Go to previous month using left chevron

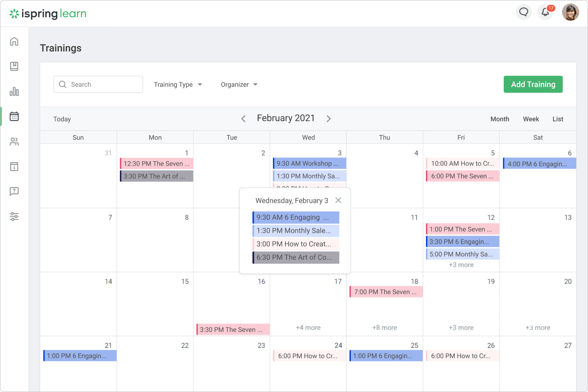click(244, 119)
